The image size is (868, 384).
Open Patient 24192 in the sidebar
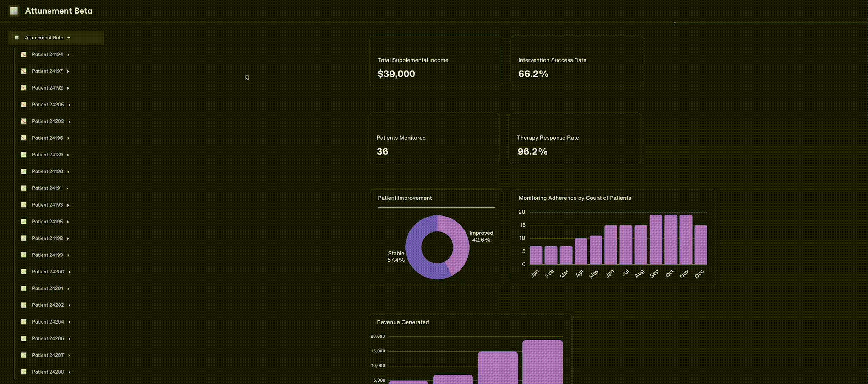tap(47, 88)
